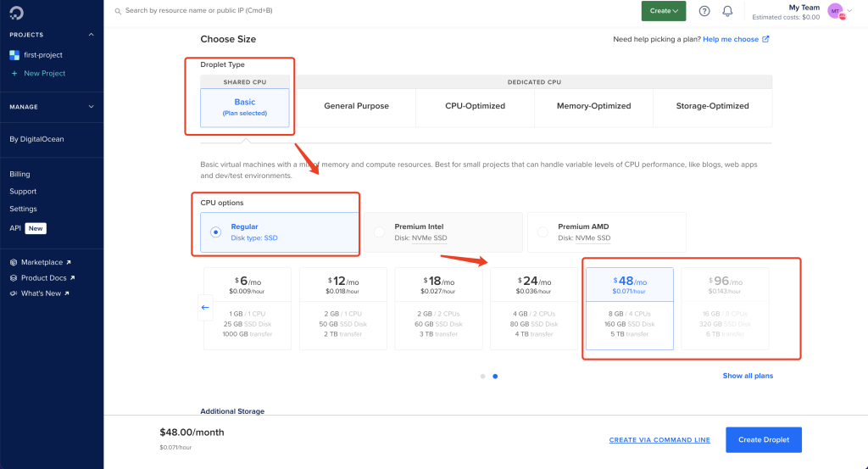Click the DigitalOcean logo icon

click(17, 13)
